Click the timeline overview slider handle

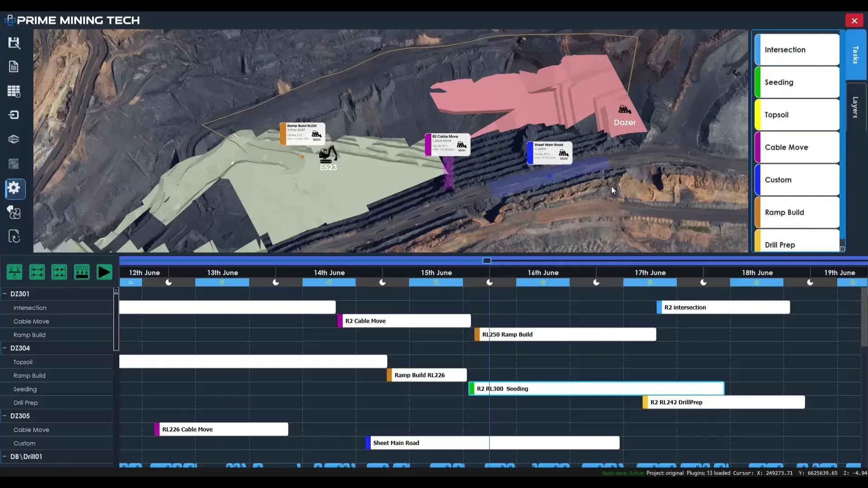point(487,261)
